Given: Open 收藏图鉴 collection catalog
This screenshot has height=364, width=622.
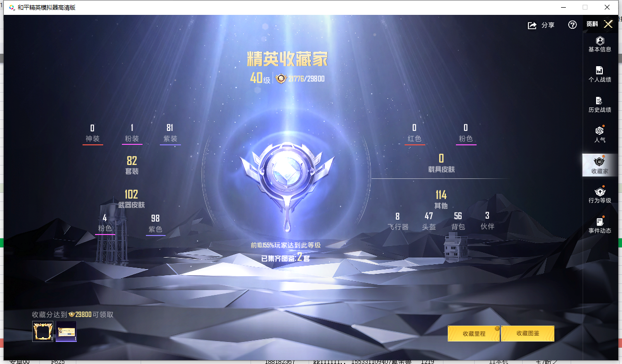Looking at the screenshot, I should coord(527,333).
